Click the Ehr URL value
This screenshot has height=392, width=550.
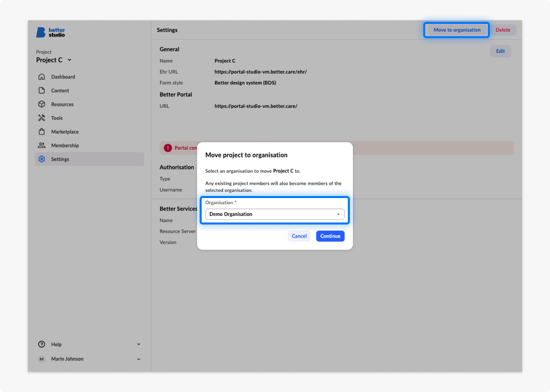pos(261,72)
